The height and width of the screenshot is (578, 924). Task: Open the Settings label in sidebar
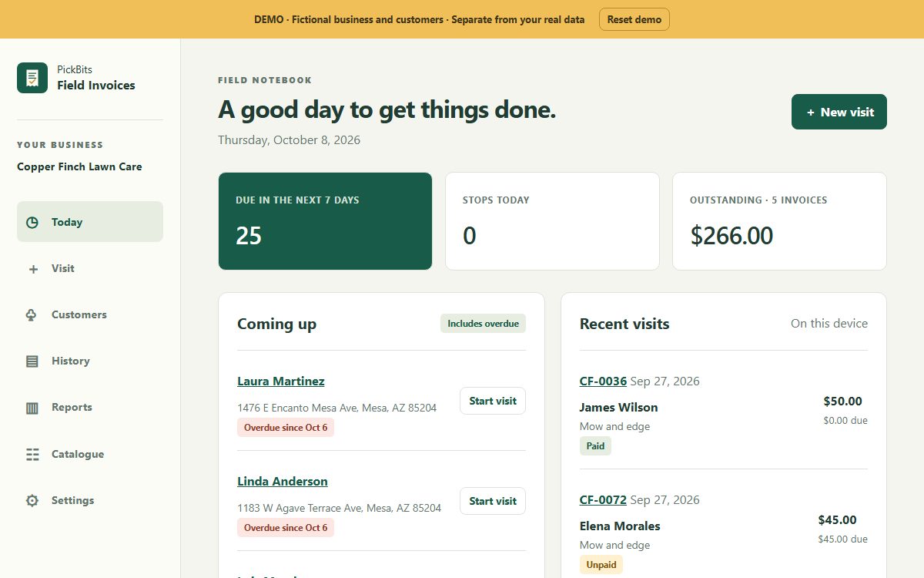click(72, 500)
